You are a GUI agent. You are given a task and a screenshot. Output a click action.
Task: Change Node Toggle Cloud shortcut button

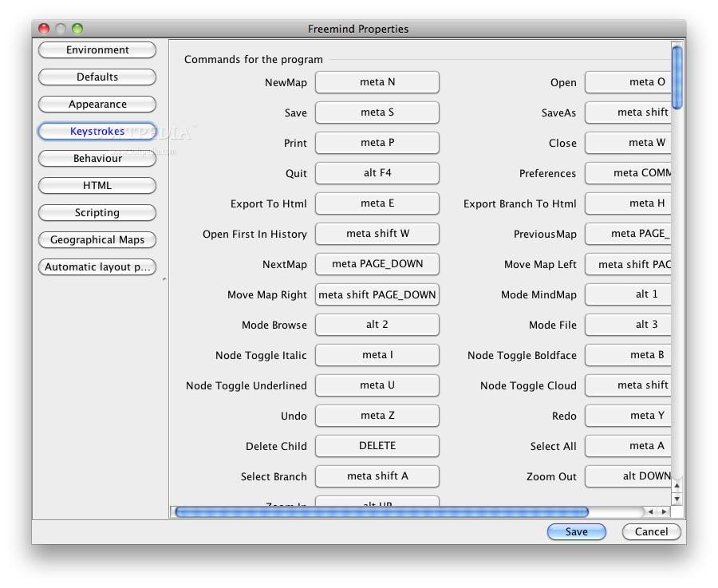coord(629,385)
